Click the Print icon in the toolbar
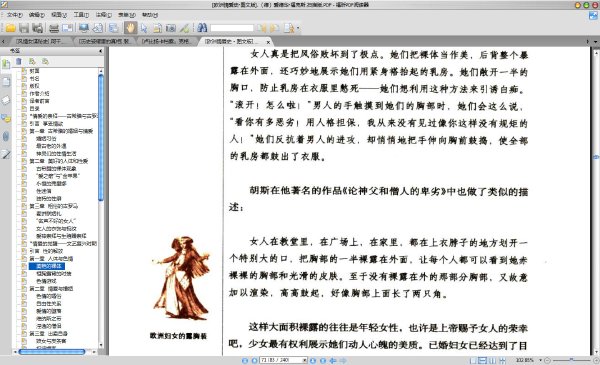Viewport: 600px width, 365px height. click(54, 28)
